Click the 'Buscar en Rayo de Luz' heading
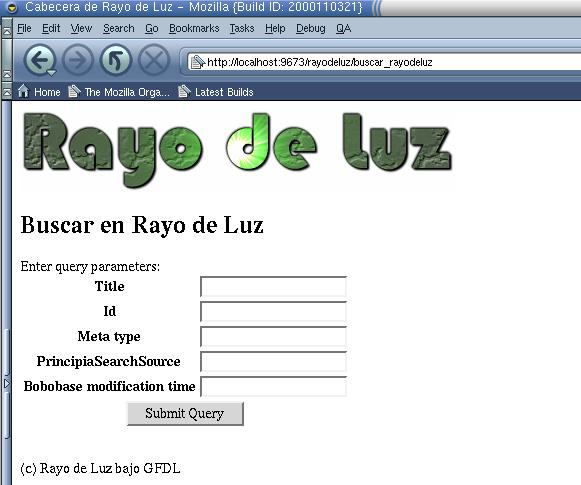Viewport: 581px width, 485px height. (142, 225)
